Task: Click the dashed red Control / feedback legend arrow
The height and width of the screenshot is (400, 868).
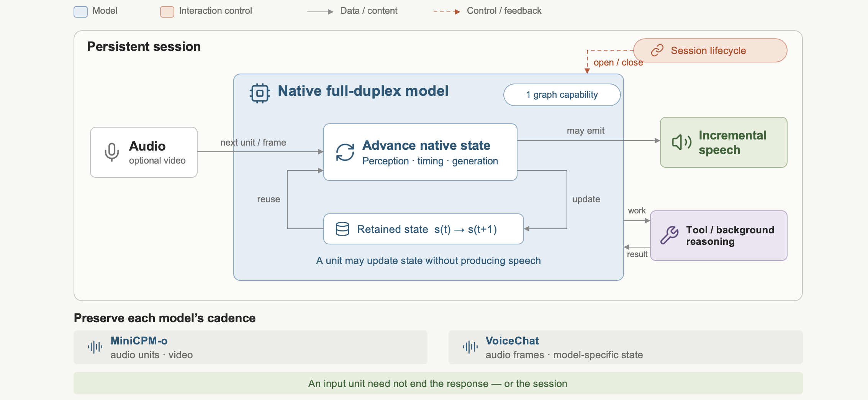Action: tap(447, 12)
